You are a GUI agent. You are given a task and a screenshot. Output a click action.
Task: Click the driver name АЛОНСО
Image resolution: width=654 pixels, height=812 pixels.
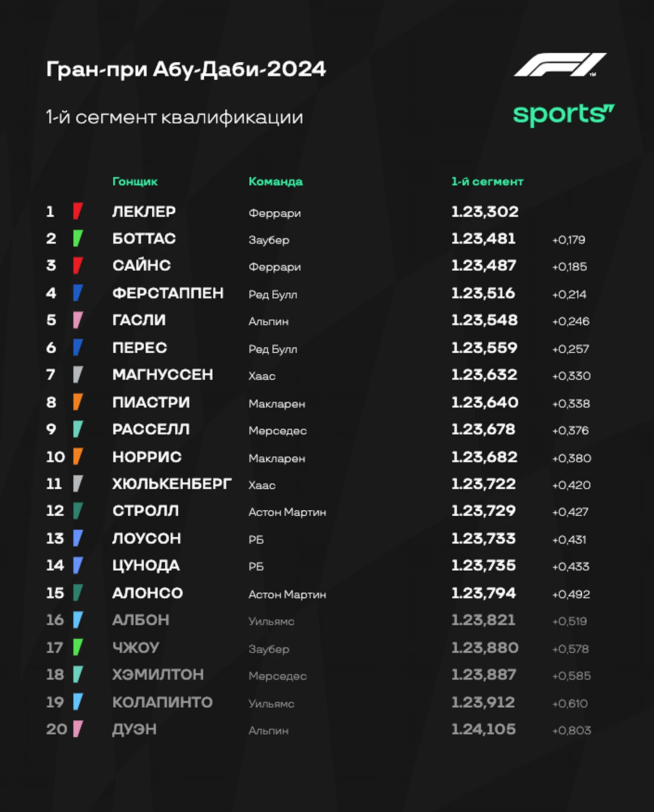147,593
